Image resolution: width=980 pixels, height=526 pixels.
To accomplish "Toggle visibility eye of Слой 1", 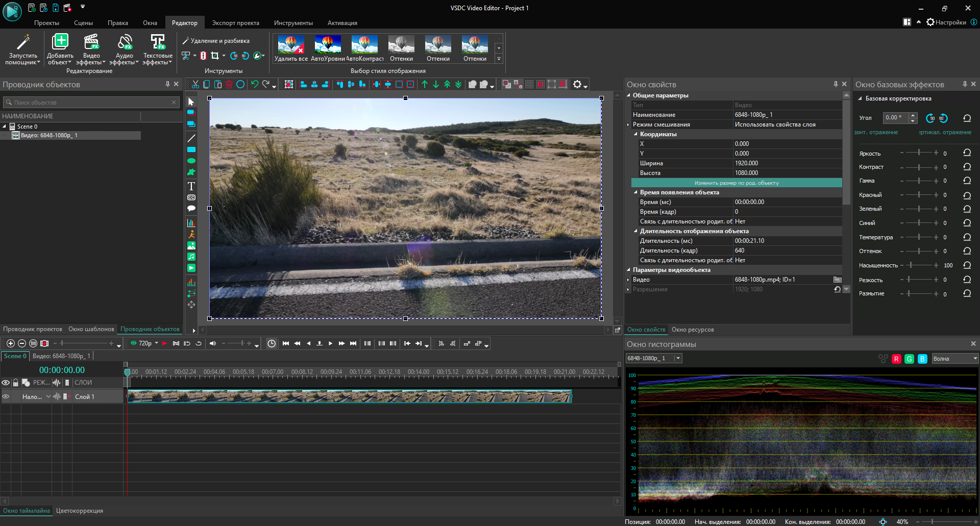I will [x=6, y=396].
